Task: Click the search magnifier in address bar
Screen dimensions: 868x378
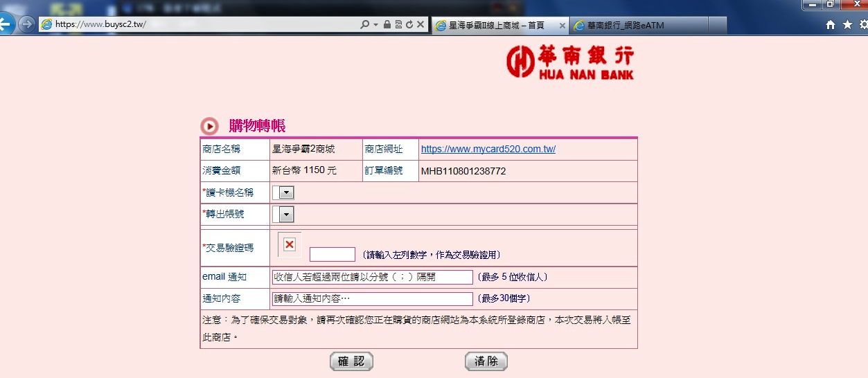Action: coord(364,24)
